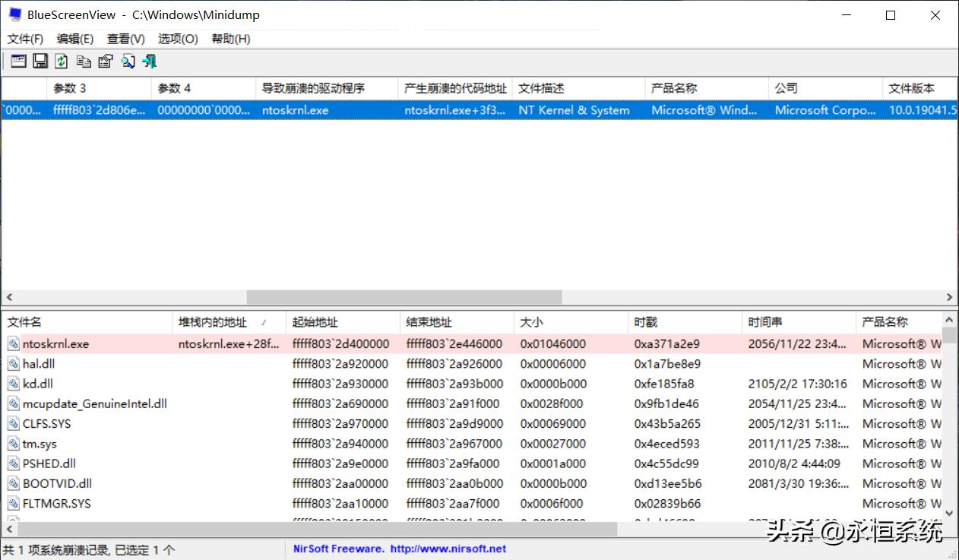Viewport: 959px width, 560px height.
Task: Open the Properties toolbar icon
Action: click(106, 62)
